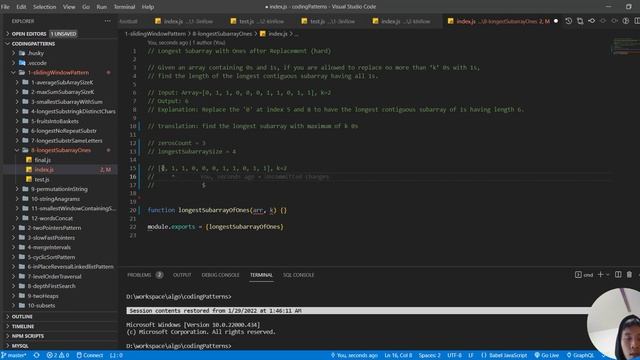Click the 1 UNSAVED badge in Open Editors
Screen dimensions: 640x360
63,33
